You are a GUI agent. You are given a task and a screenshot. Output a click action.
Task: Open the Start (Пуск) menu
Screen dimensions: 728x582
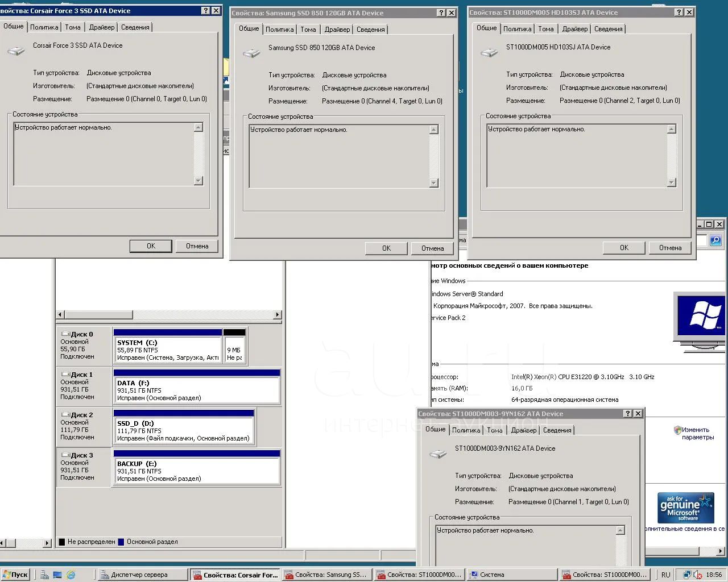15,575
